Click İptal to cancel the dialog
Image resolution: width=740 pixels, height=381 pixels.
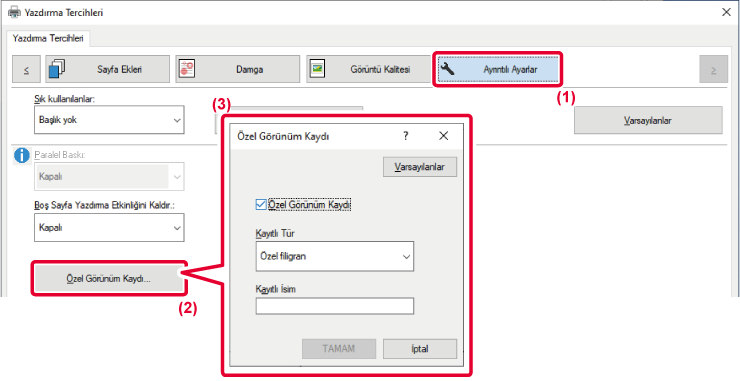(420, 349)
